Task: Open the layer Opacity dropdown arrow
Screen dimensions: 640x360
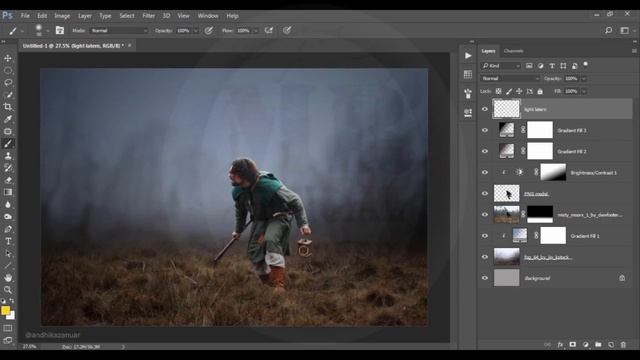Action: [x=584, y=78]
